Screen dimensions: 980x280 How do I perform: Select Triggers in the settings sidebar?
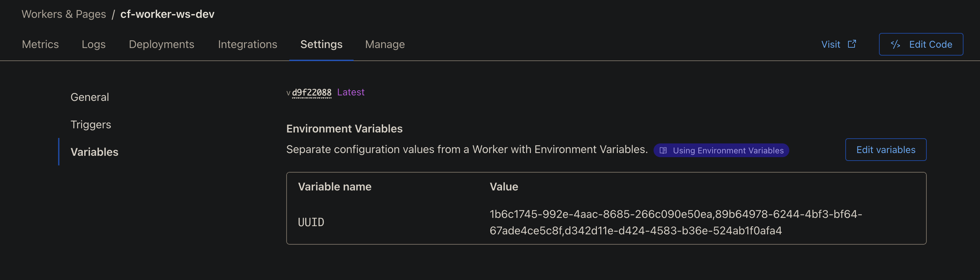coord(91,125)
